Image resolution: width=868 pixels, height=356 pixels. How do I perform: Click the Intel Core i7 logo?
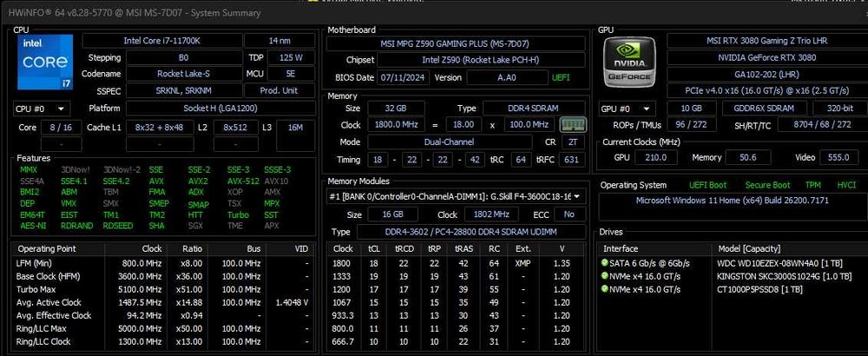pos(45,62)
